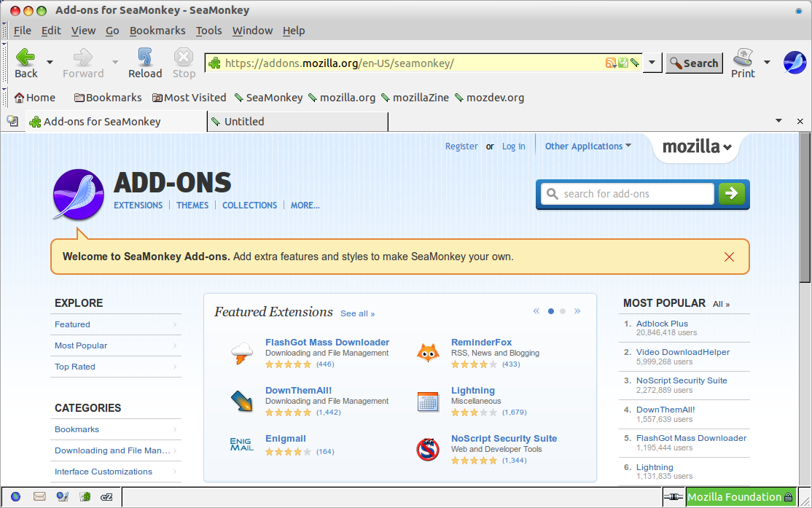Open the Browser component from the status bar
The height and width of the screenshot is (508, 812).
coord(16,496)
